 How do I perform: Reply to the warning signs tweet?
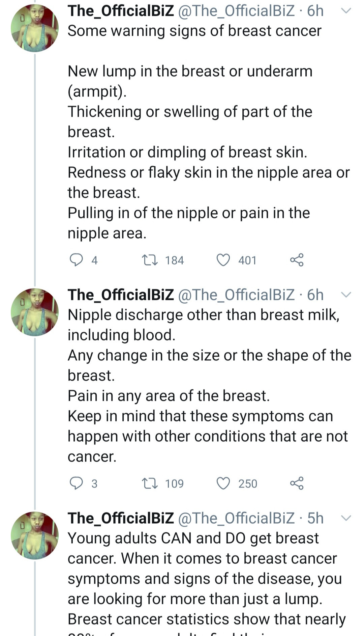coord(76,260)
